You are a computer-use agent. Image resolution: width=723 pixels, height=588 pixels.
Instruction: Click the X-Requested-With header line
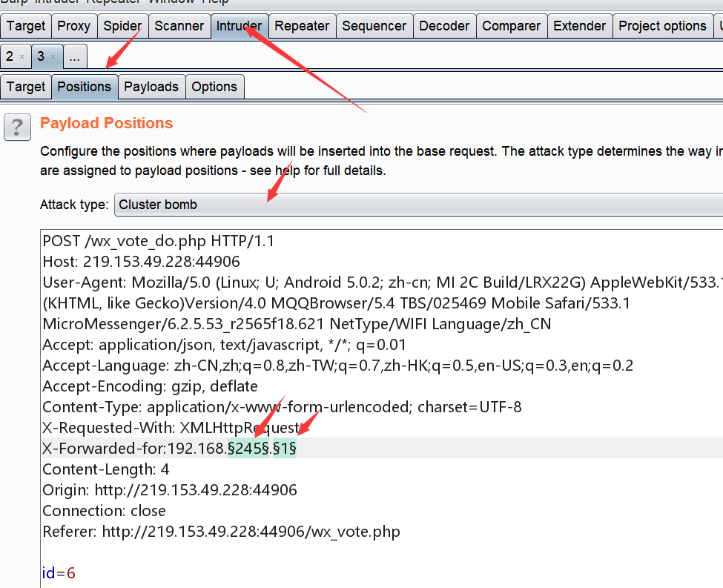click(171, 428)
